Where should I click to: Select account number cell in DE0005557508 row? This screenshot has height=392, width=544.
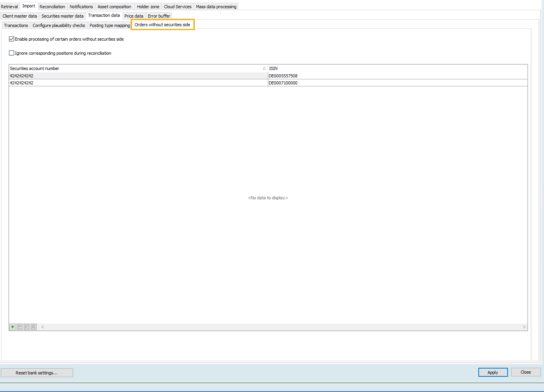point(138,76)
